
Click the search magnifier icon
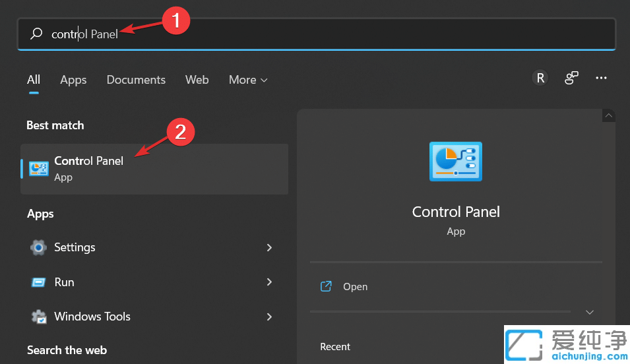coord(37,34)
